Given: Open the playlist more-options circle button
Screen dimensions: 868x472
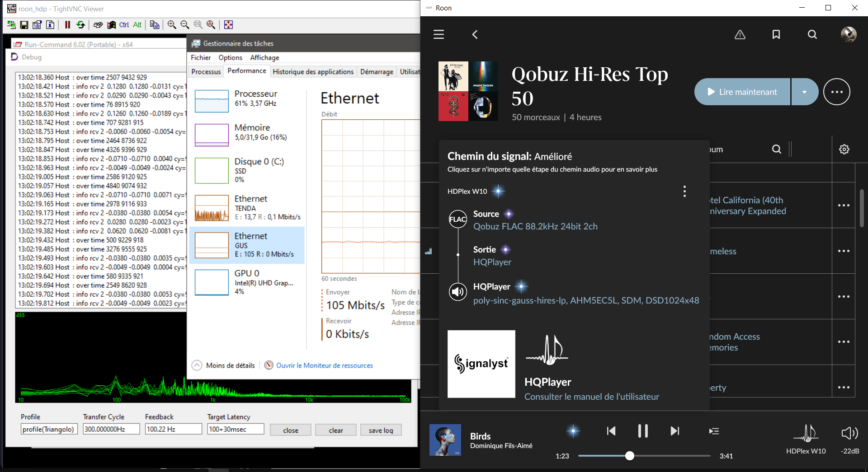Looking at the screenshot, I should tap(837, 92).
